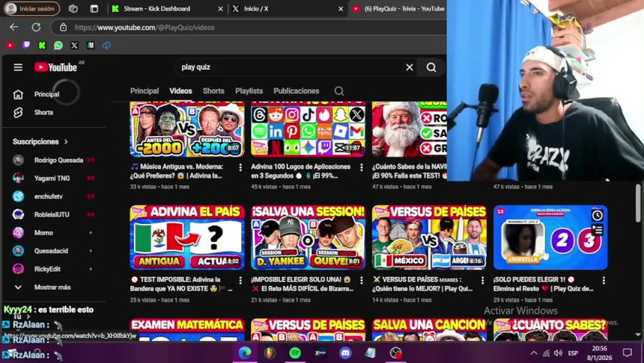Open options for Música Antigua vs. Moderna video
The image size is (644, 363).
point(240,167)
